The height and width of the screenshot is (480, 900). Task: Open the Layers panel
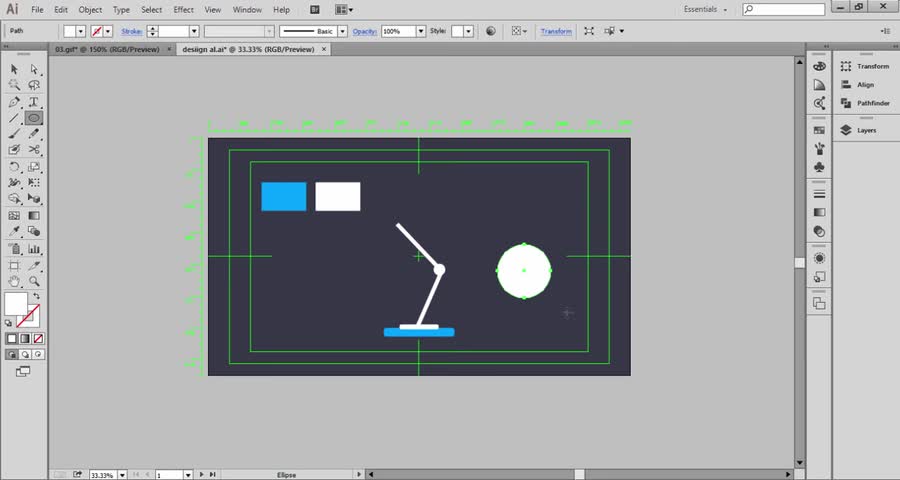pos(865,130)
